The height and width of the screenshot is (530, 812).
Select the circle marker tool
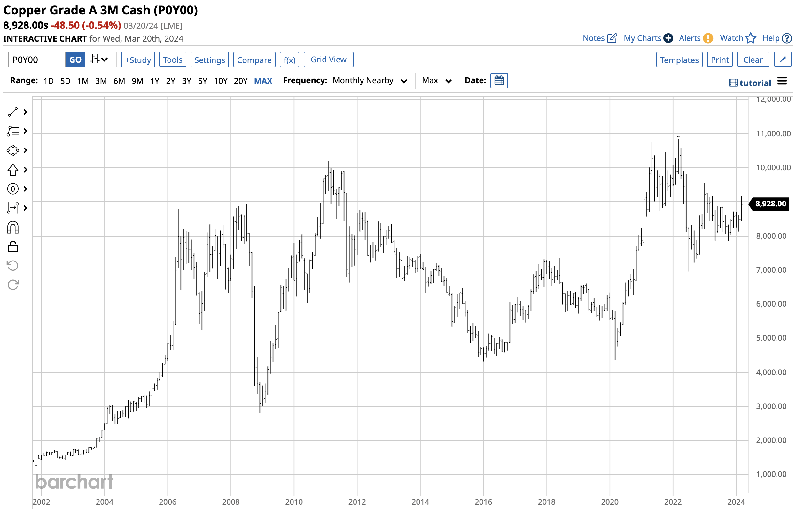tap(13, 189)
